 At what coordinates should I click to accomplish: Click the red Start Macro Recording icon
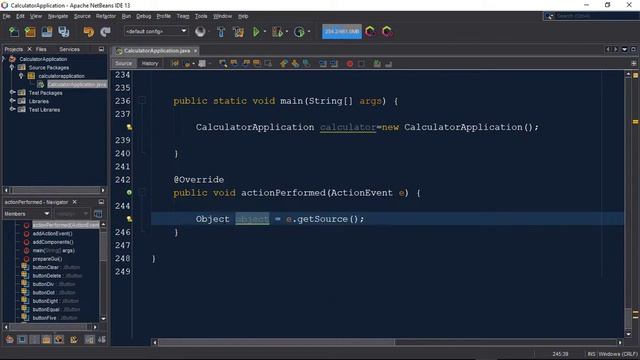350,64
